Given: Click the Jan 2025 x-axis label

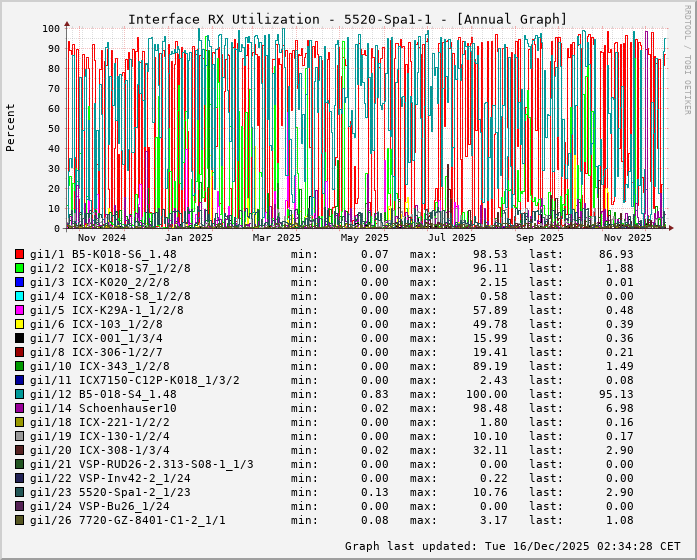Looking at the screenshot, I should pos(189,237).
